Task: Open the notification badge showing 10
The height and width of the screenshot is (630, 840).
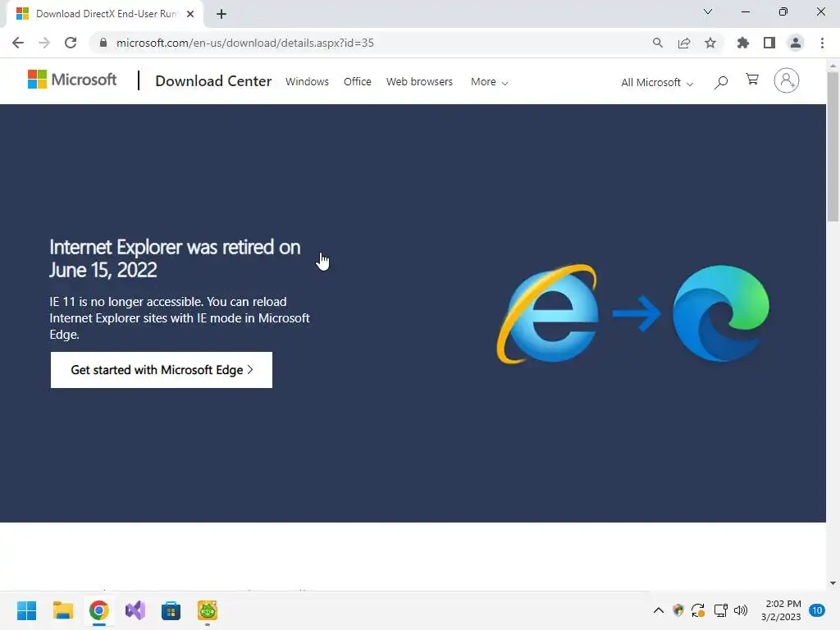Action: pos(817,610)
